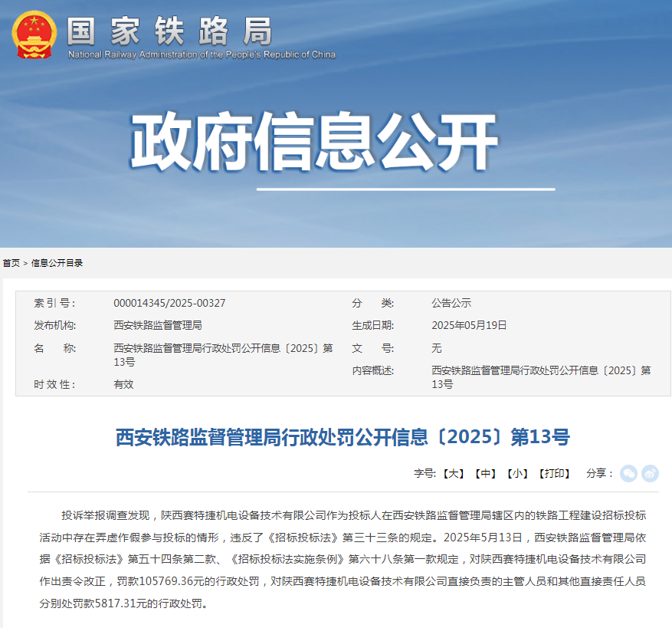The image size is (672, 628).
Task: Click the 国家铁路局 site title
Action: pos(169,31)
